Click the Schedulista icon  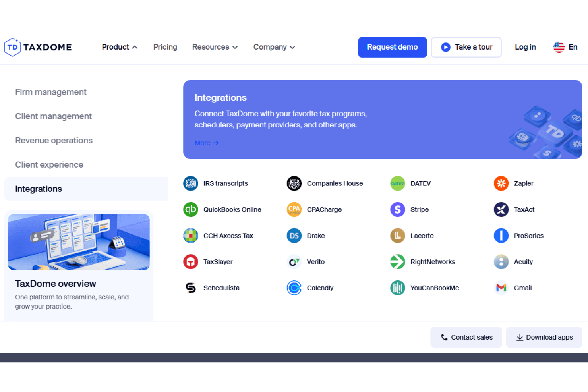[x=191, y=288]
